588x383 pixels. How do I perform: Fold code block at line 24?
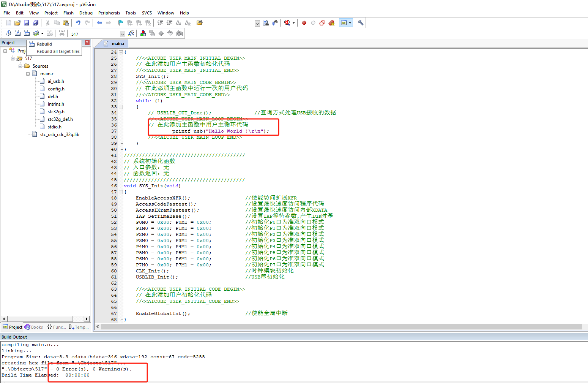(x=121, y=52)
